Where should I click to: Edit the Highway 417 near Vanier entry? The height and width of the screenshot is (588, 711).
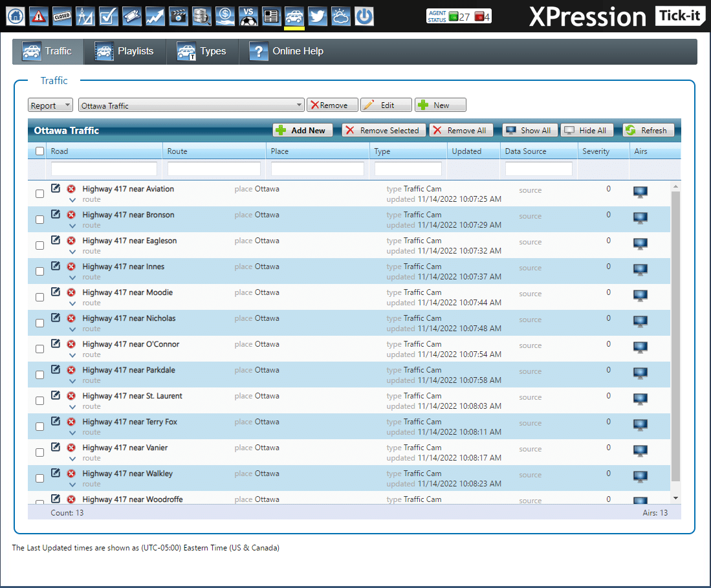tap(56, 446)
